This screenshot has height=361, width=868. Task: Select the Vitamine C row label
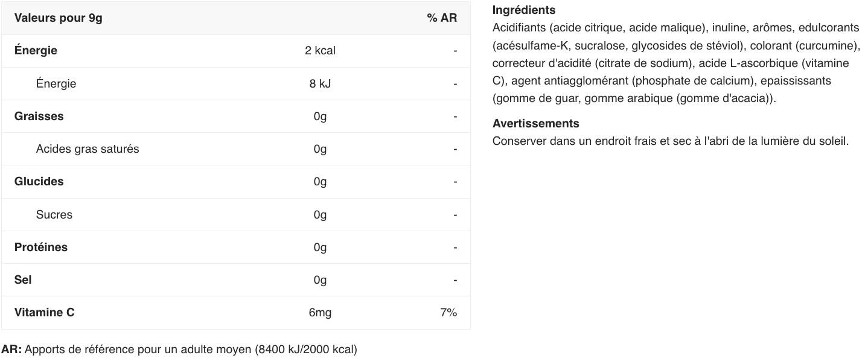tap(44, 313)
